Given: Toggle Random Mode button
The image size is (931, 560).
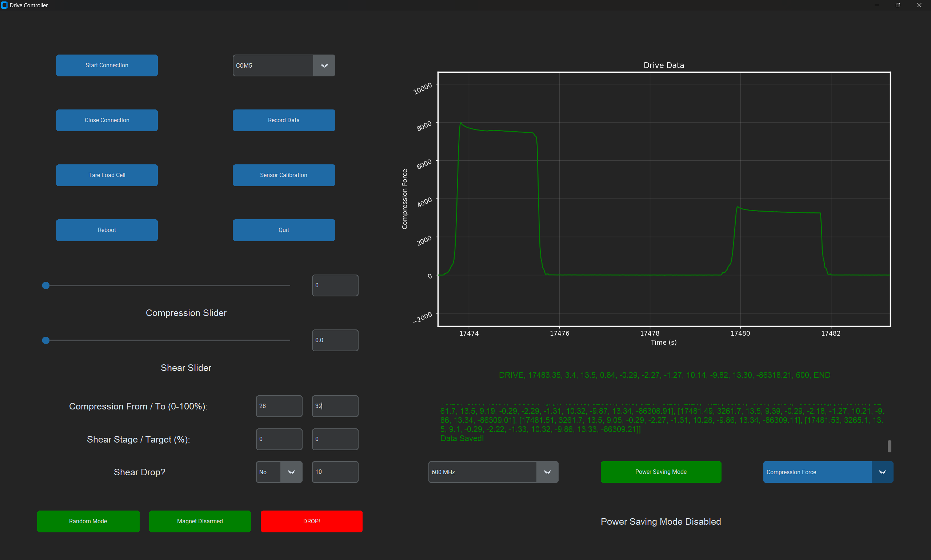Looking at the screenshot, I should 88,521.
